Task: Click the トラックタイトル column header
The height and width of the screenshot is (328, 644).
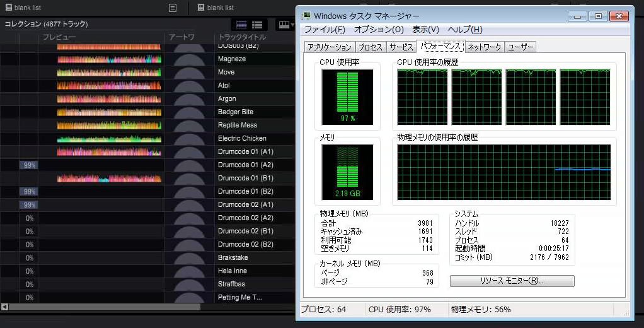Action: (242, 37)
